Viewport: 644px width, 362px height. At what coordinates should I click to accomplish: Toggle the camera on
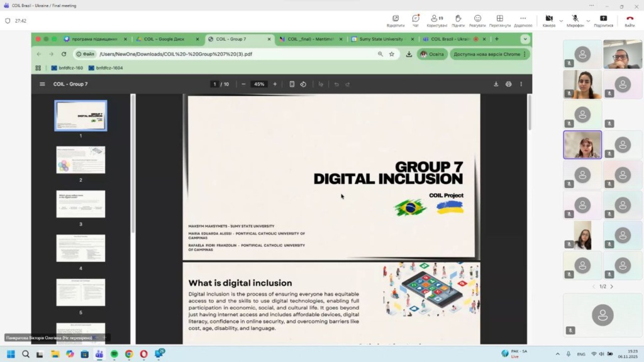click(x=548, y=19)
